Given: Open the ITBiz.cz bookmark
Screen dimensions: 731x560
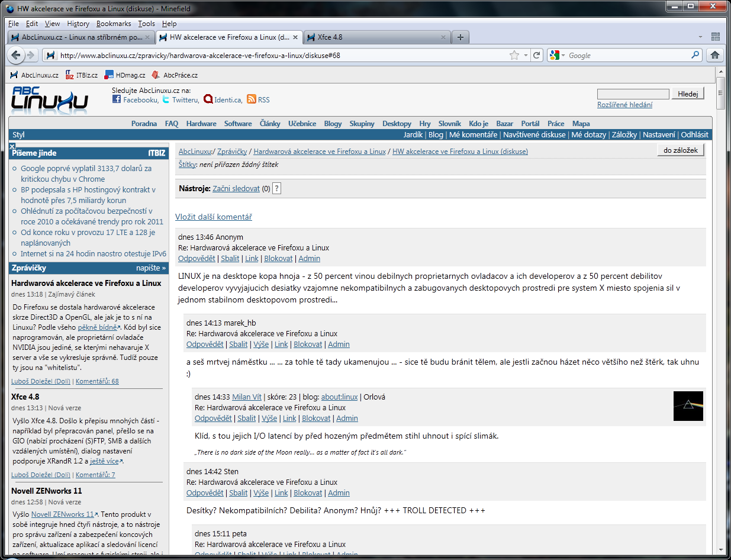Looking at the screenshot, I should [x=82, y=75].
